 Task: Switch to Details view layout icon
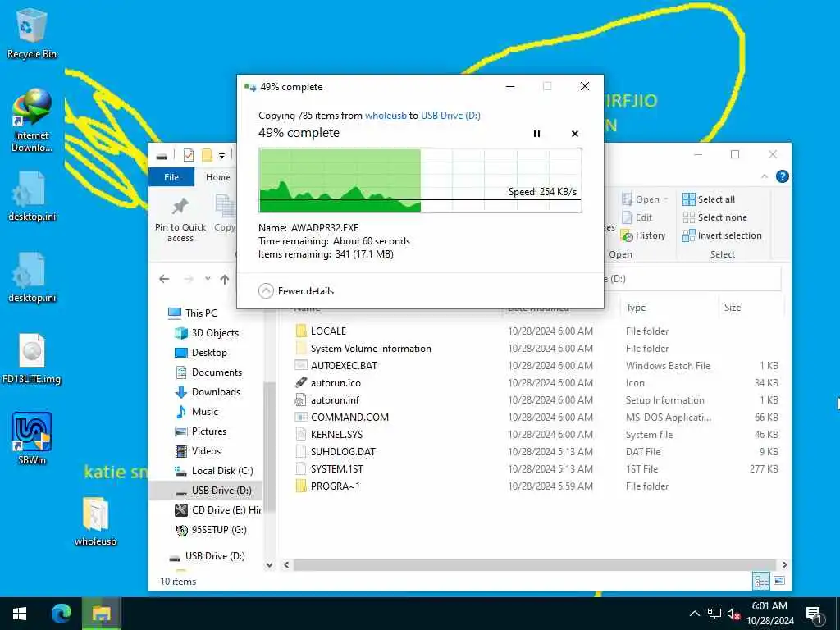tap(761, 580)
